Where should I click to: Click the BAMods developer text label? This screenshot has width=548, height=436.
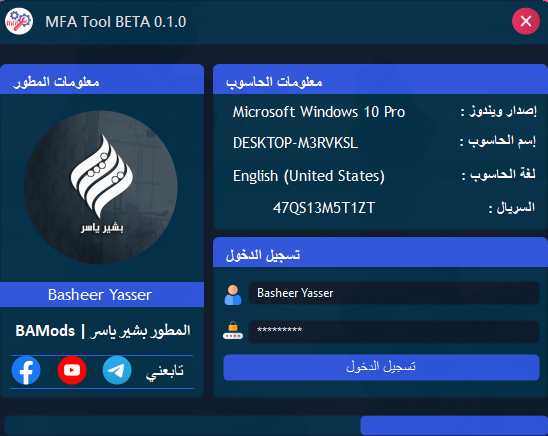click(x=103, y=330)
